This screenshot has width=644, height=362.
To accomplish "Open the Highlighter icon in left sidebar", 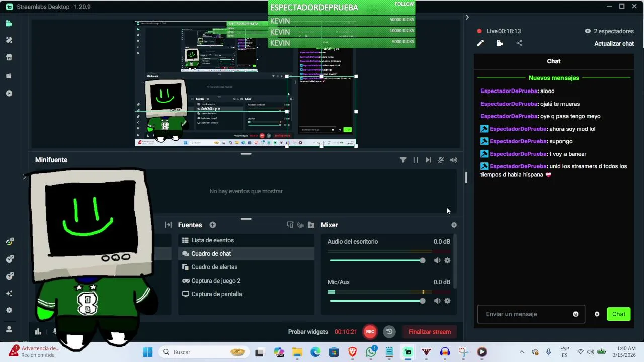I will click(x=9, y=76).
